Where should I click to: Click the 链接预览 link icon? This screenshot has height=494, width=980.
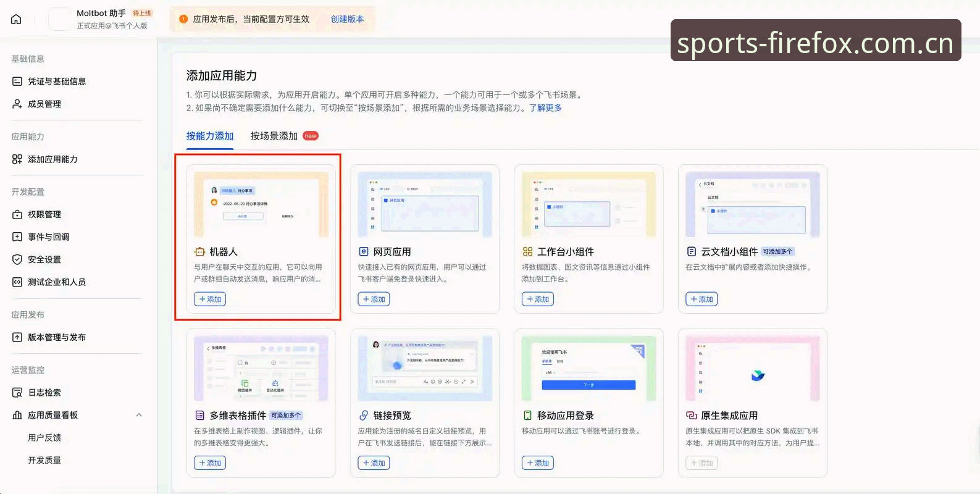tap(364, 416)
